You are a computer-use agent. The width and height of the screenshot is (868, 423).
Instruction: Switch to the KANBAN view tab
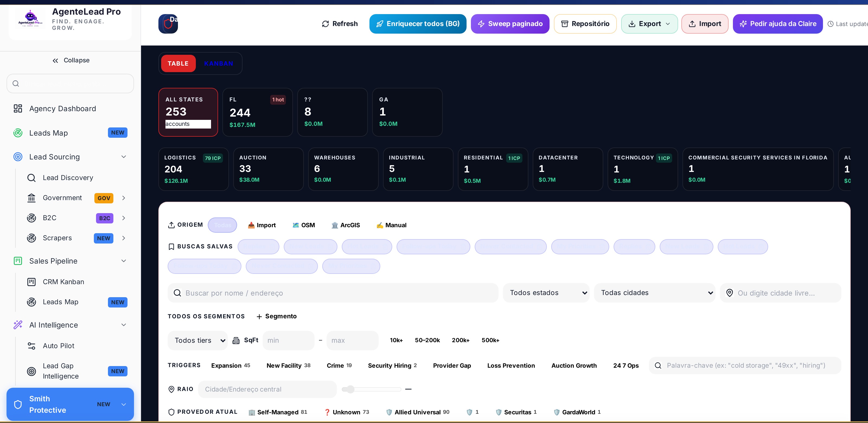(x=219, y=64)
